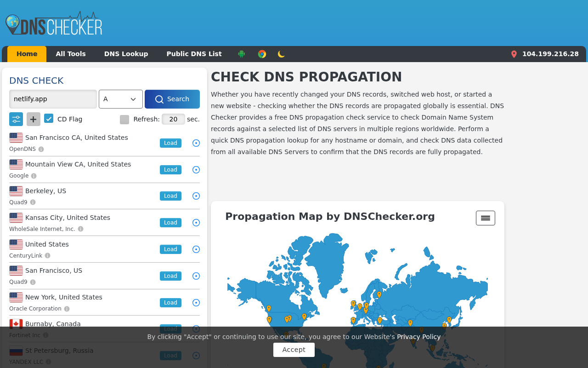Click info icon next to CenturyLink

click(47, 256)
